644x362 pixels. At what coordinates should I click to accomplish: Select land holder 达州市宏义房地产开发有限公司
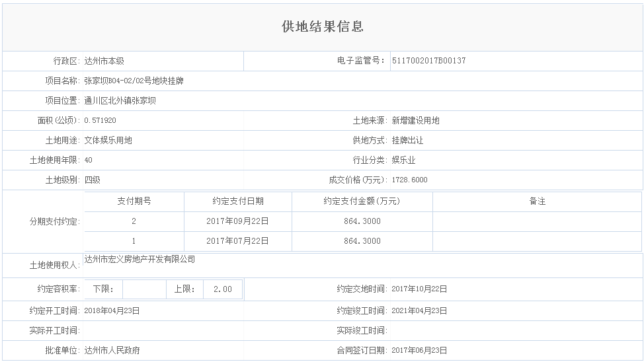[x=140, y=260]
